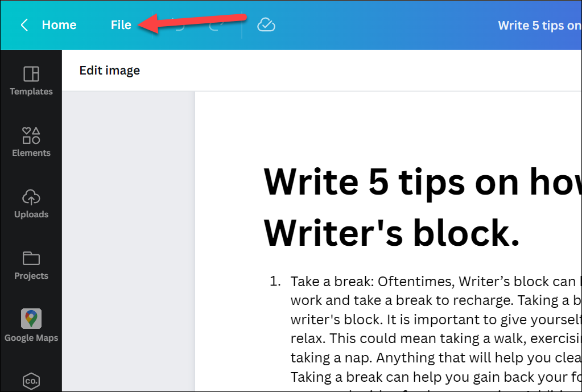The image size is (582, 392).
Task: Go back to Home
Action: tap(59, 25)
